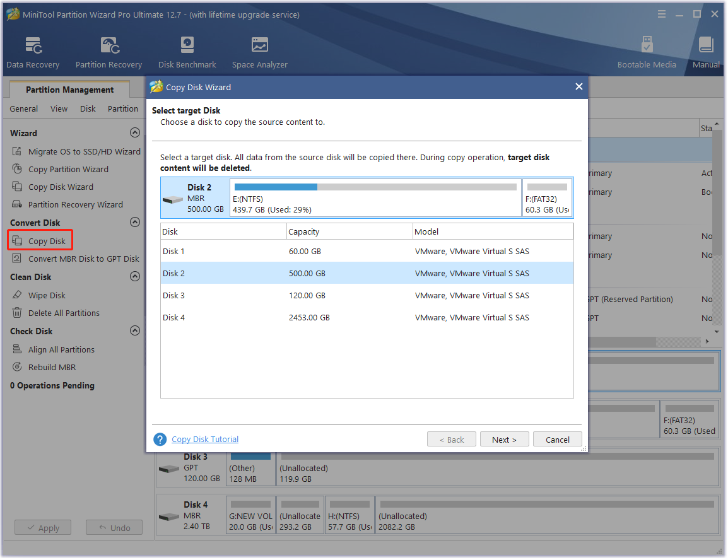Image resolution: width=728 pixels, height=560 pixels.
Task: Open Space Analyzer tool
Action: coord(259,52)
